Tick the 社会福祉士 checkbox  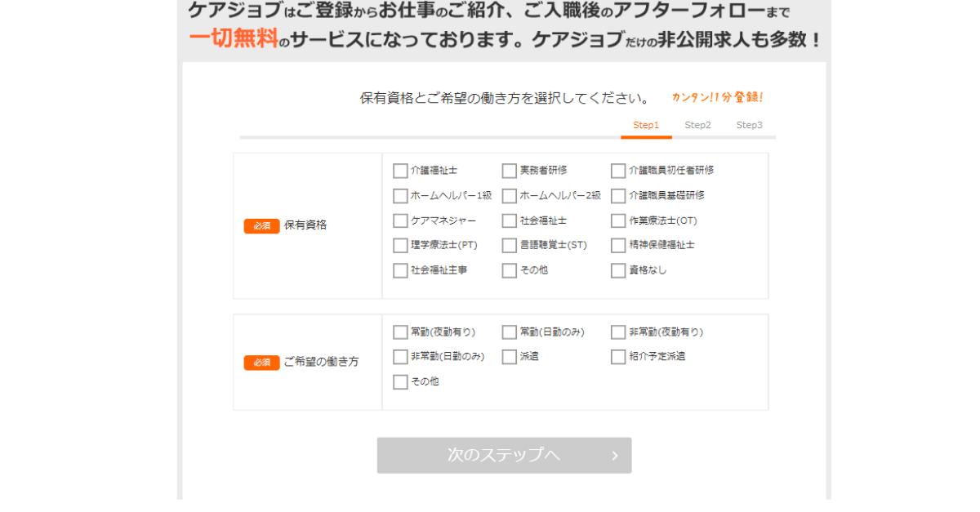point(510,220)
